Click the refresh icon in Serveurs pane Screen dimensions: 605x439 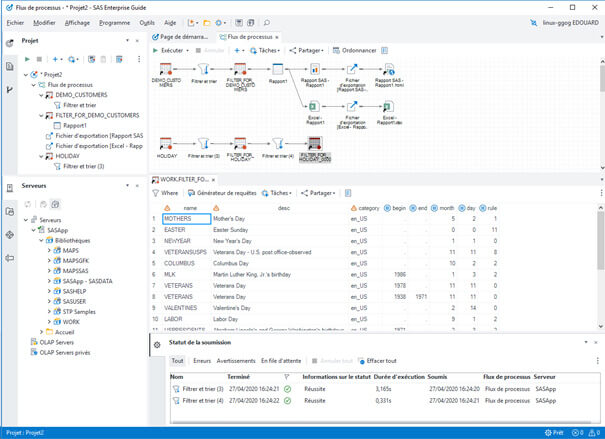[x=28, y=204]
